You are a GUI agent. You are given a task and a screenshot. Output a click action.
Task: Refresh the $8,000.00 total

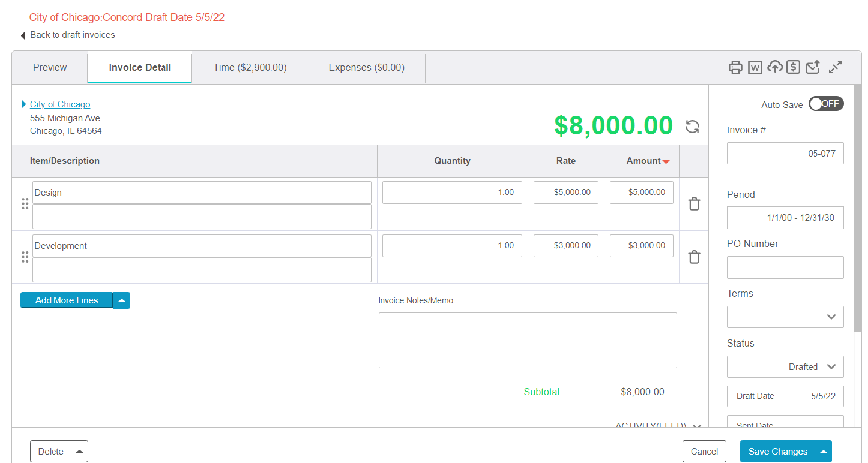click(x=692, y=127)
